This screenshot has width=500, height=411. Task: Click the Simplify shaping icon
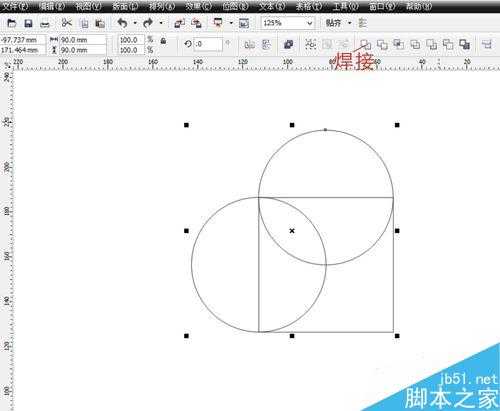click(x=415, y=44)
